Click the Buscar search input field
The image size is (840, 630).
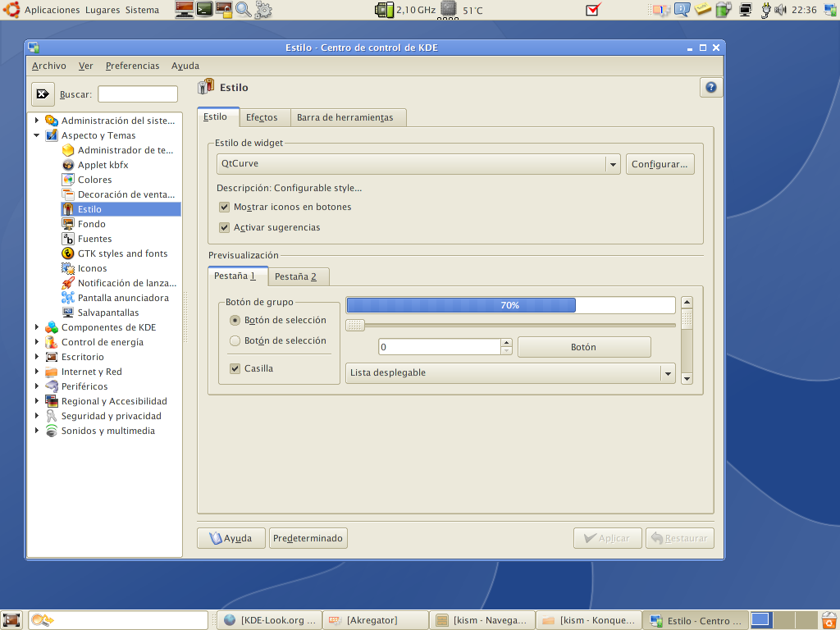138,94
